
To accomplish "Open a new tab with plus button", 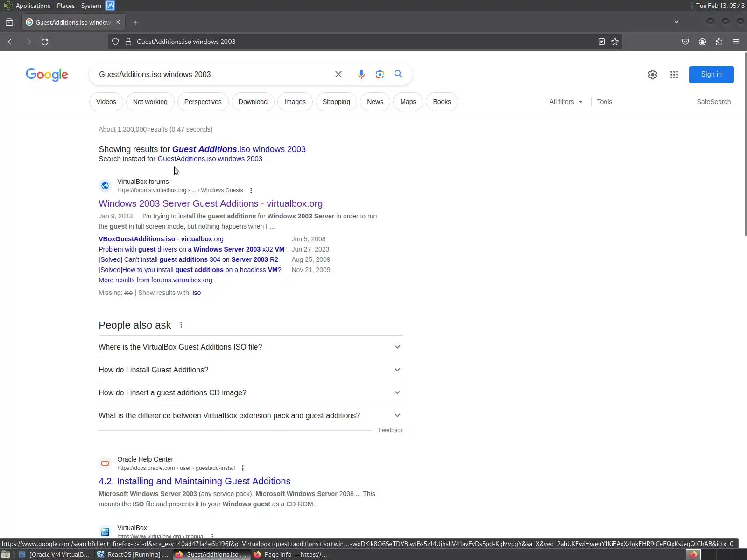I will pyautogui.click(x=135, y=22).
